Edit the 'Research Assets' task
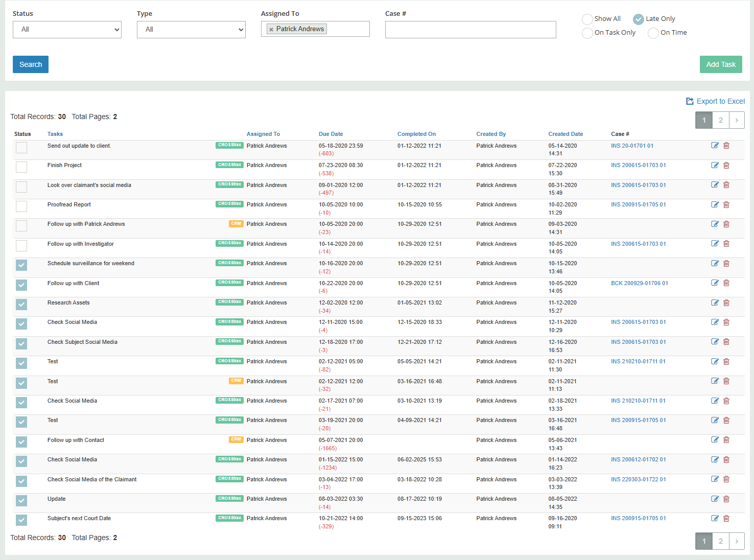The width and height of the screenshot is (754, 560). [x=715, y=302]
